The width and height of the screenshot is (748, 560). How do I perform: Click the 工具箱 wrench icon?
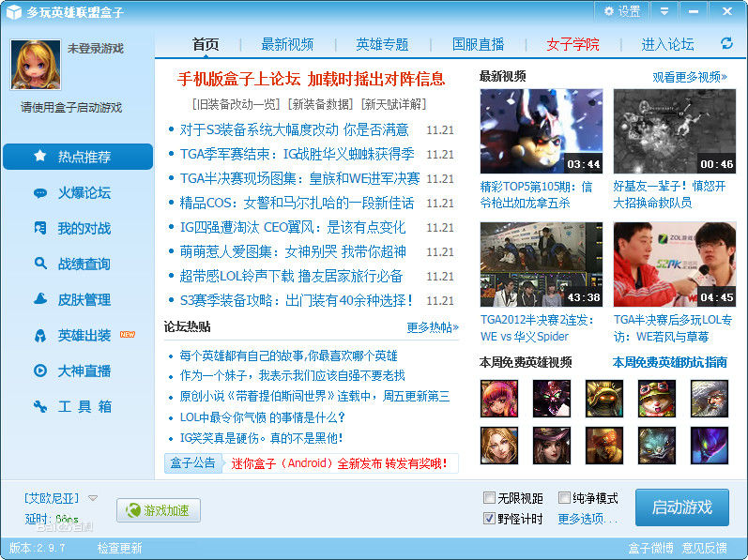coord(39,406)
